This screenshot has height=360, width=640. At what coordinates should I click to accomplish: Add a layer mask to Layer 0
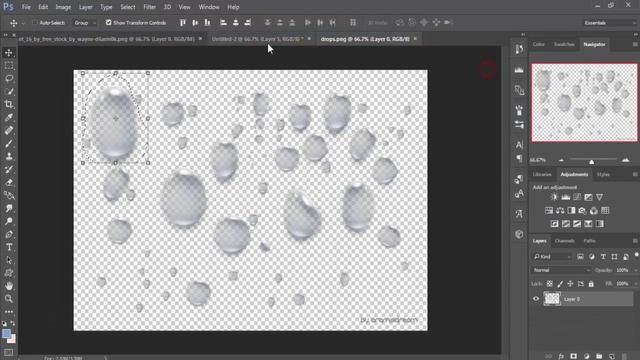tap(573, 356)
